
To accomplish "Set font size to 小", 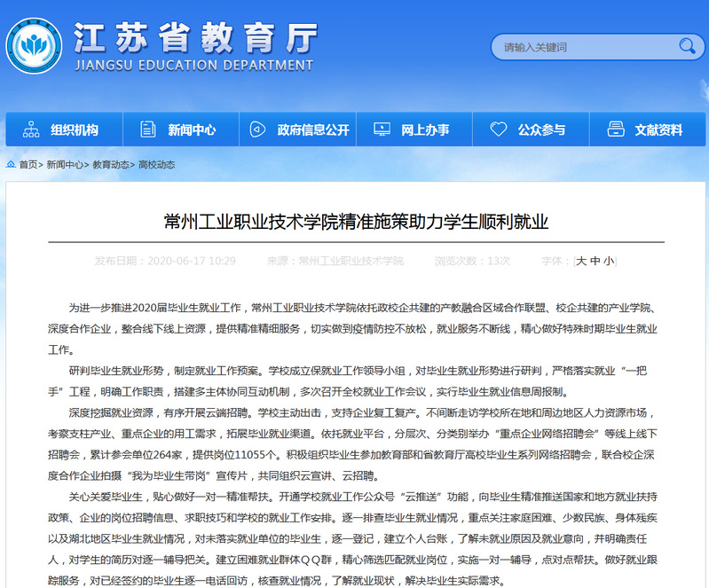I will pyautogui.click(x=609, y=261).
